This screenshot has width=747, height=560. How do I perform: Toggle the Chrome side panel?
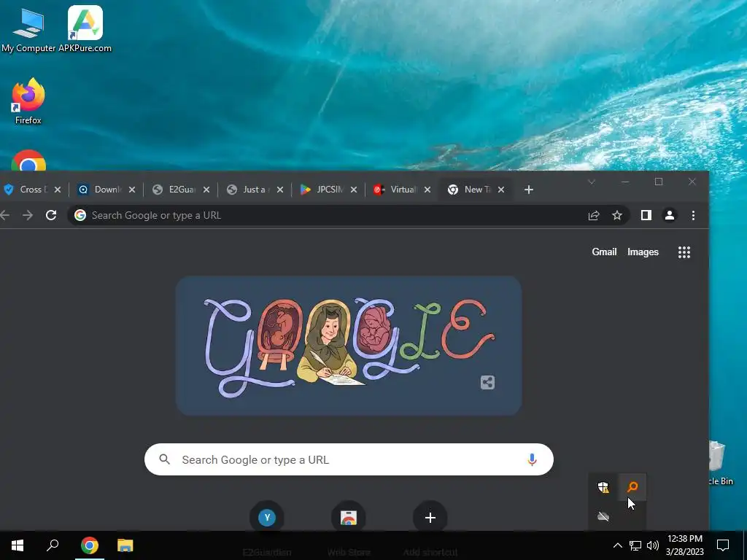click(x=646, y=215)
